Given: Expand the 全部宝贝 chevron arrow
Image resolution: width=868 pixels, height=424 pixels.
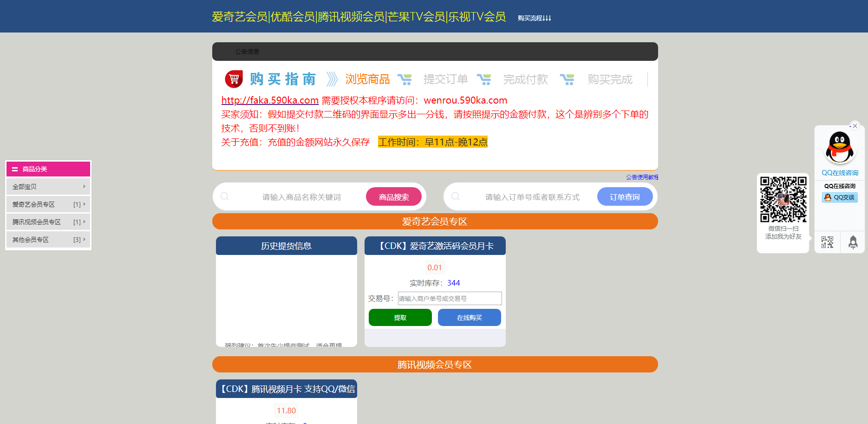Looking at the screenshot, I should (x=84, y=186).
